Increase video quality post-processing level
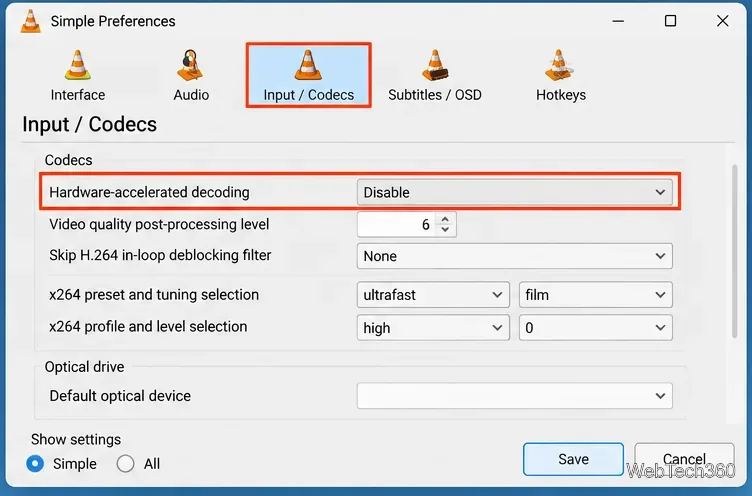Viewport: 752px width, 496px height. (x=445, y=219)
